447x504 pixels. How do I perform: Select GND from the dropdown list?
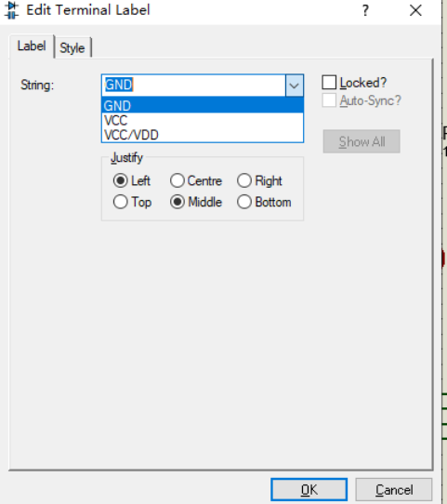point(203,106)
